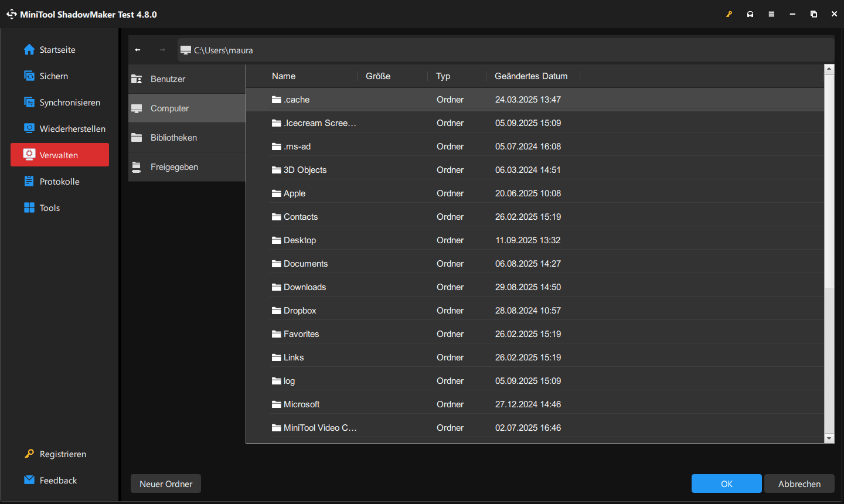
Task: Select the Bibliotheken location
Action: point(187,138)
